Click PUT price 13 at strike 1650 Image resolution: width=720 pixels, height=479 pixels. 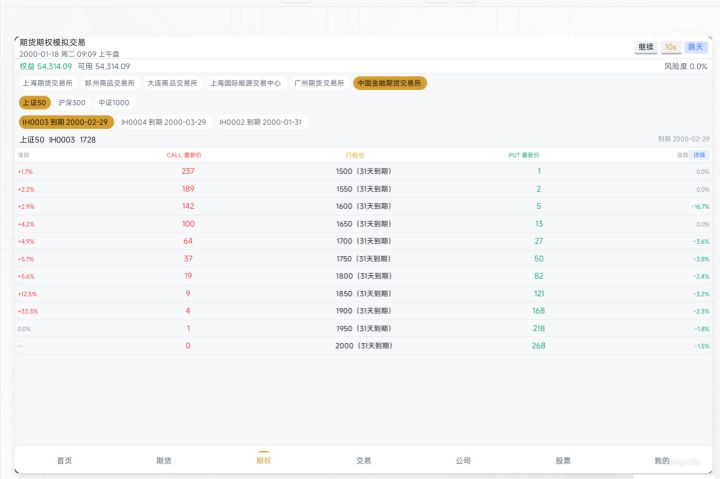(539, 224)
